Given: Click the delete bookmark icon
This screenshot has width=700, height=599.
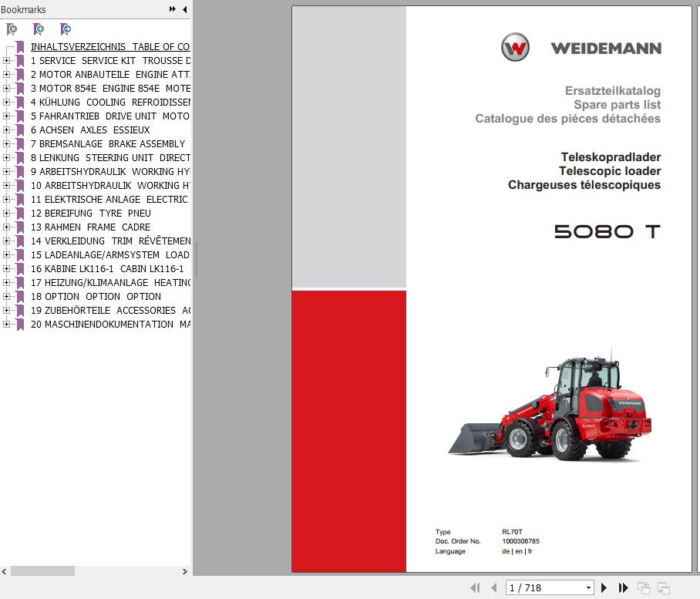Looking at the screenshot, I should click(12, 29).
